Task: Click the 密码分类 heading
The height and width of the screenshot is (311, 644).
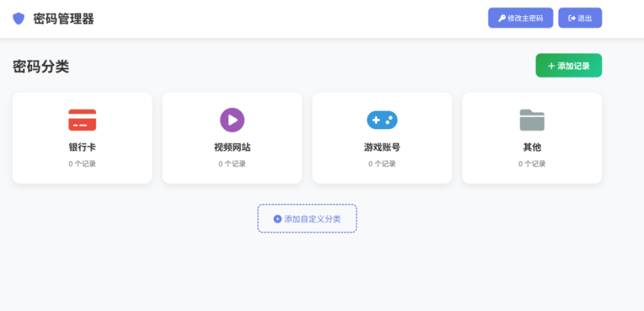Action: pos(41,66)
